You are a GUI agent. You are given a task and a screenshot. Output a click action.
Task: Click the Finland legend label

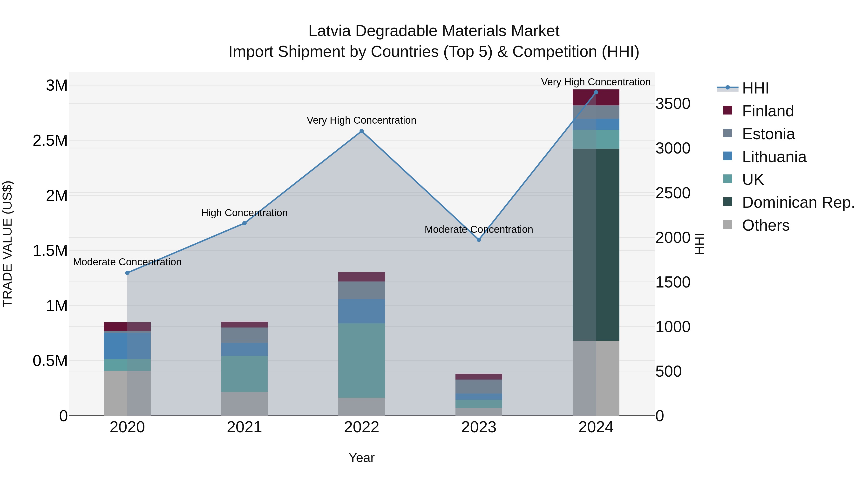768,111
